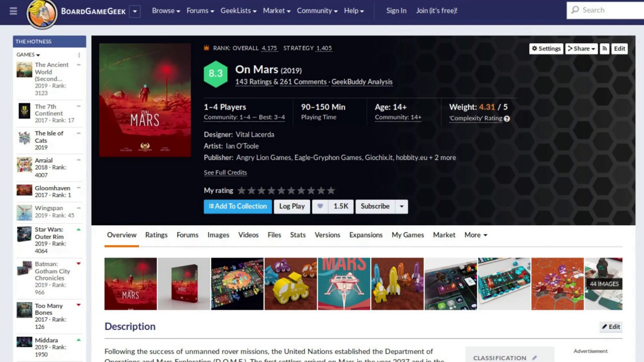The width and height of the screenshot is (644, 362).
Task: Switch to the Ratings tab
Action: (156, 235)
